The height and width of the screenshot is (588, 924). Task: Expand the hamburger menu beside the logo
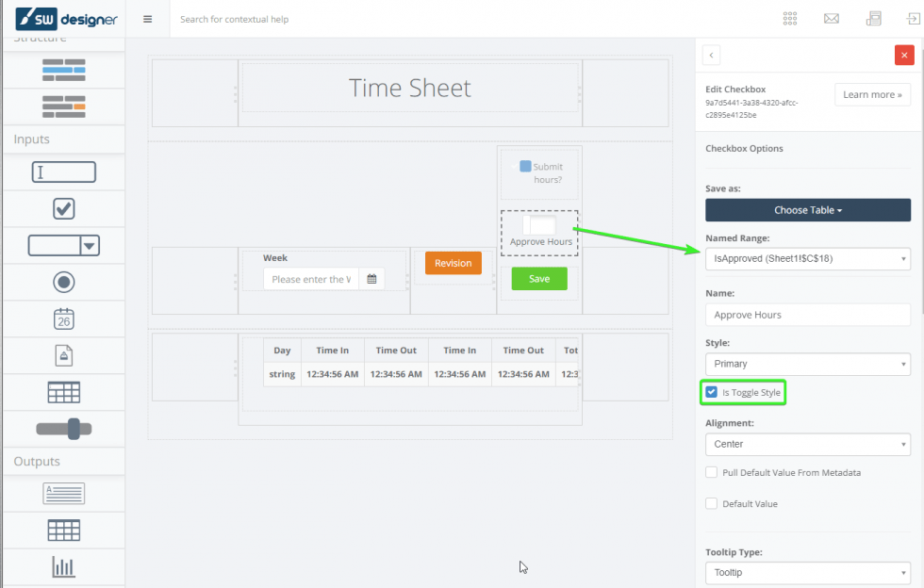click(x=147, y=18)
